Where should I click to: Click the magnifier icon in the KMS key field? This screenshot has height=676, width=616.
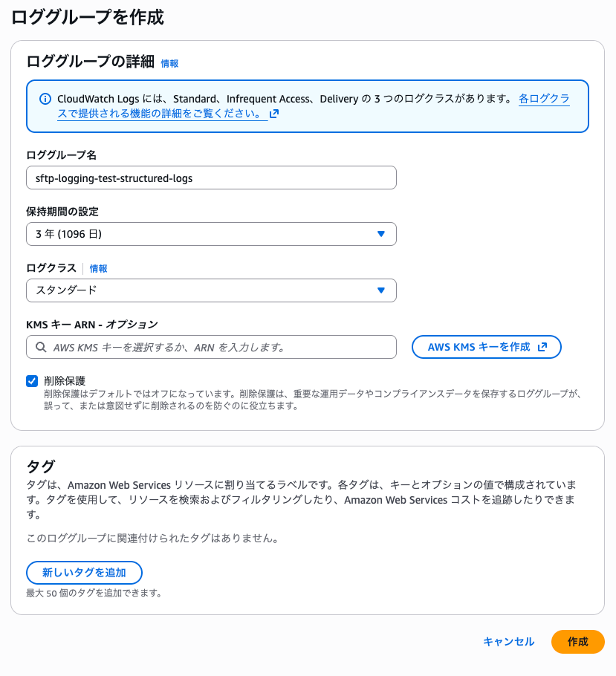point(40,347)
